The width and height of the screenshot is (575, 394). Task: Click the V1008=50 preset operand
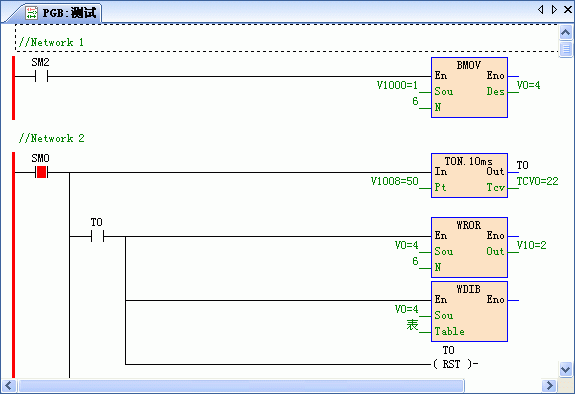[395, 181]
